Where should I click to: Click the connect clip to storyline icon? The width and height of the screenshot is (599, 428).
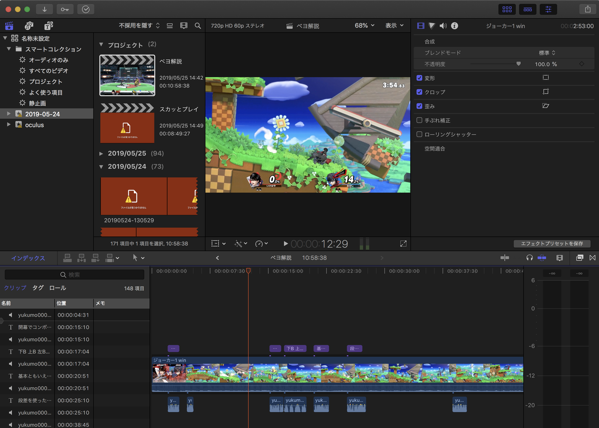pyautogui.click(x=67, y=258)
